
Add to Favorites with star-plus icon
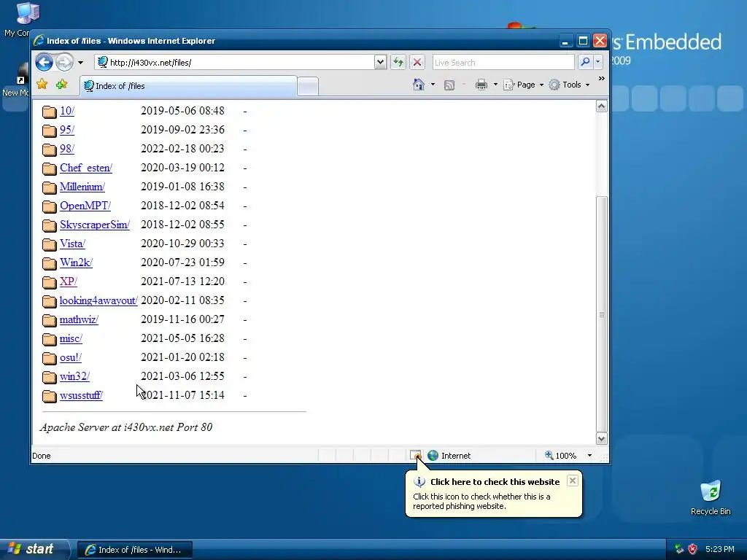point(61,85)
